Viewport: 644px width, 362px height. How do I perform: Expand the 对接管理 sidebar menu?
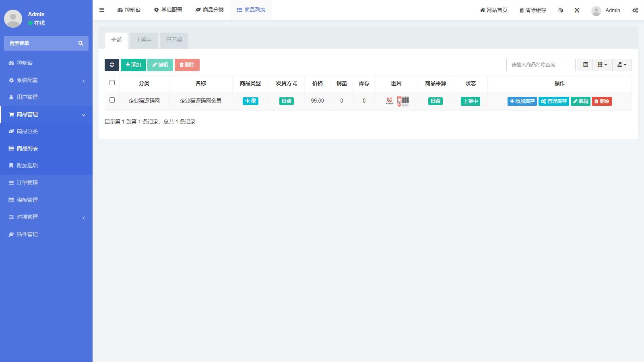(x=46, y=217)
